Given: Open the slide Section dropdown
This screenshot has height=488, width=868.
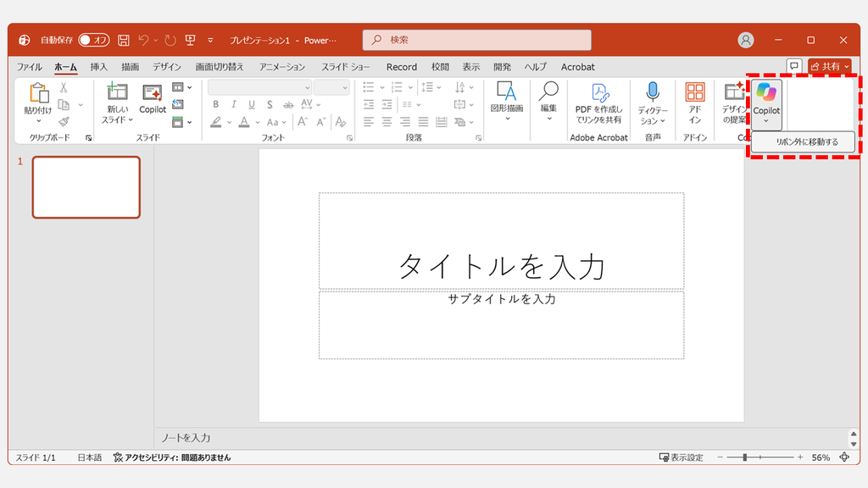Looking at the screenshot, I should coord(181,122).
